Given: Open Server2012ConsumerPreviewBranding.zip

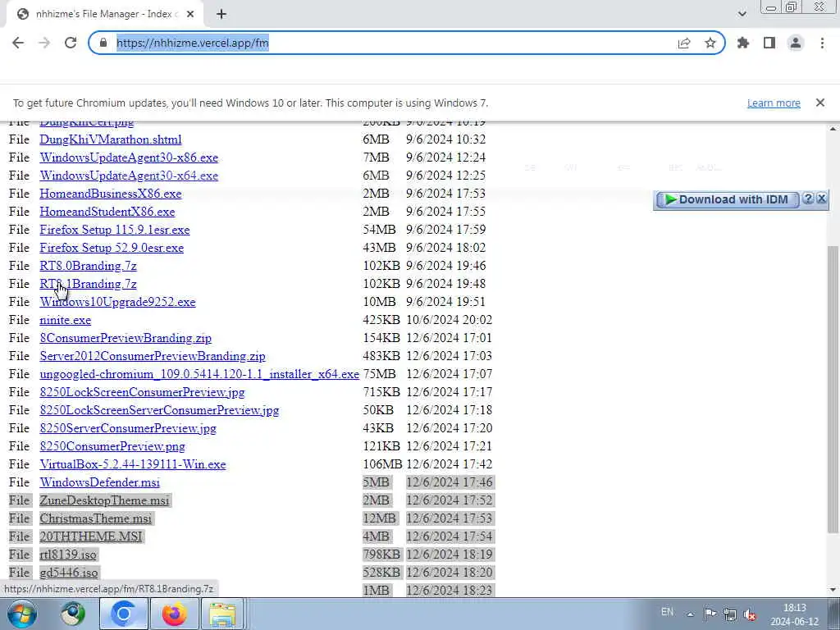Looking at the screenshot, I should point(152,356).
